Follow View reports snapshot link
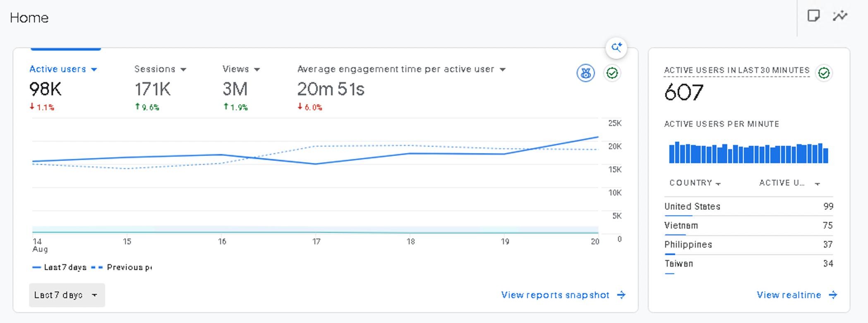 [555, 295]
